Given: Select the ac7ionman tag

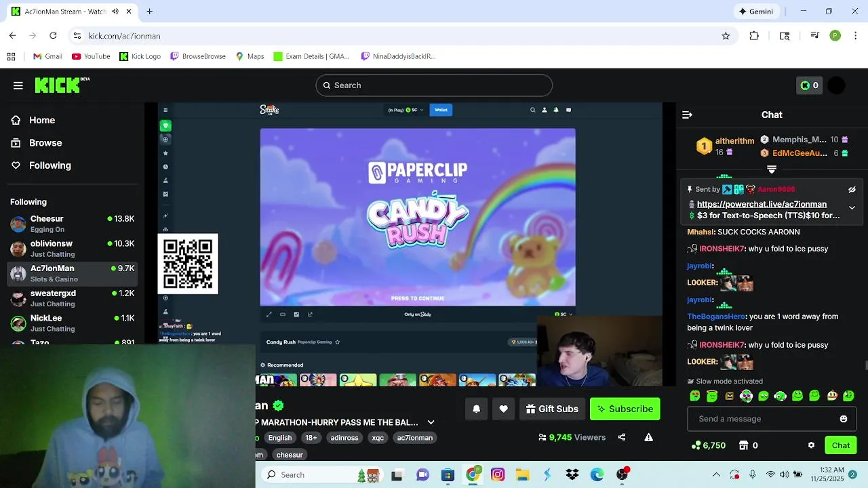Looking at the screenshot, I should click(414, 438).
